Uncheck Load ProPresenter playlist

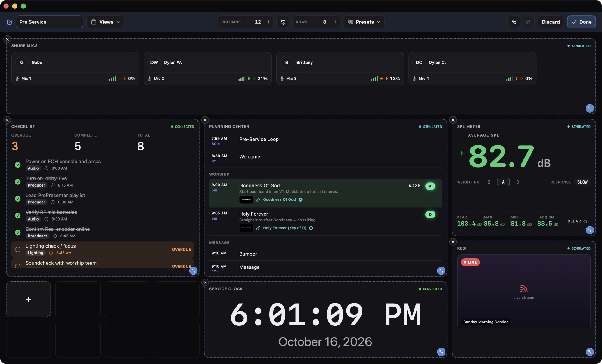(x=18, y=199)
